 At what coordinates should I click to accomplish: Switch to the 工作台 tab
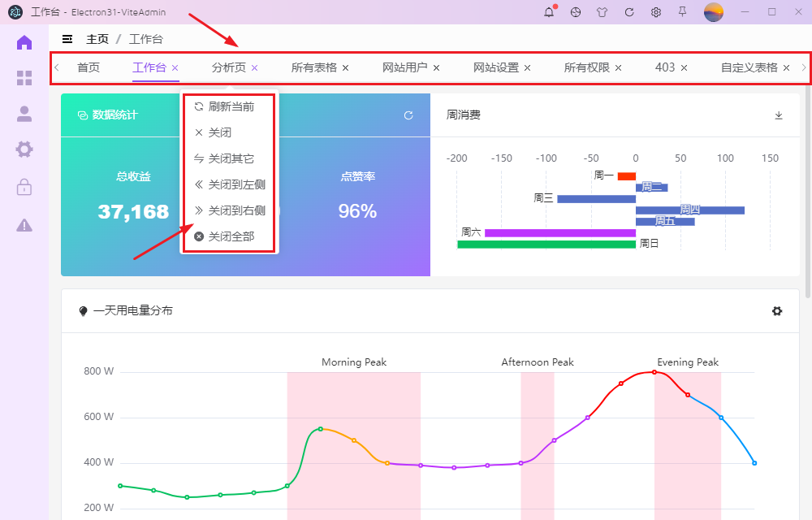pos(149,68)
